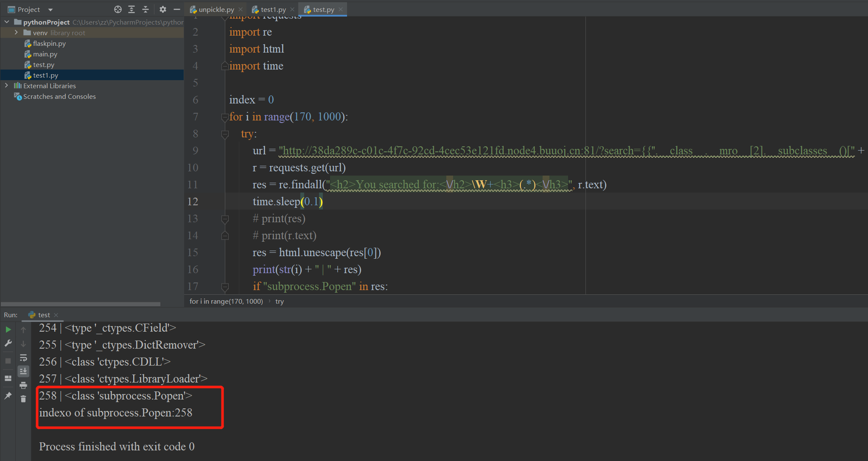This screenshot has width=868, height=461.
Task: Toggle the pin tab icon
Action: (8, 396)
